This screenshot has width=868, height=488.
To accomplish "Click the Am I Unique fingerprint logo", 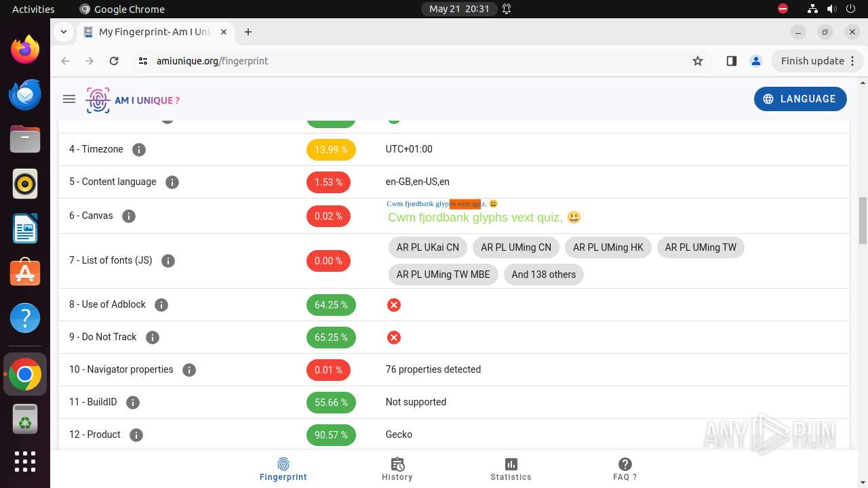I will click(133, 100).
